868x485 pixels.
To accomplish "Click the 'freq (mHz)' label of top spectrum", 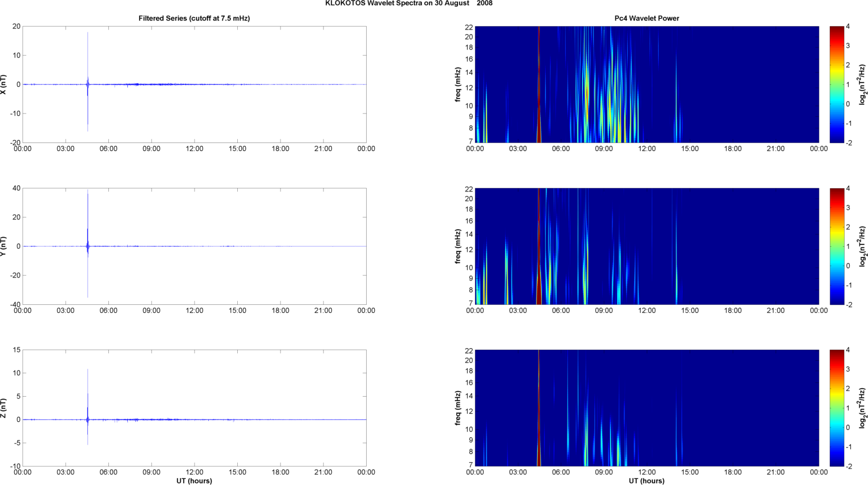I will (x=457, y=84).
